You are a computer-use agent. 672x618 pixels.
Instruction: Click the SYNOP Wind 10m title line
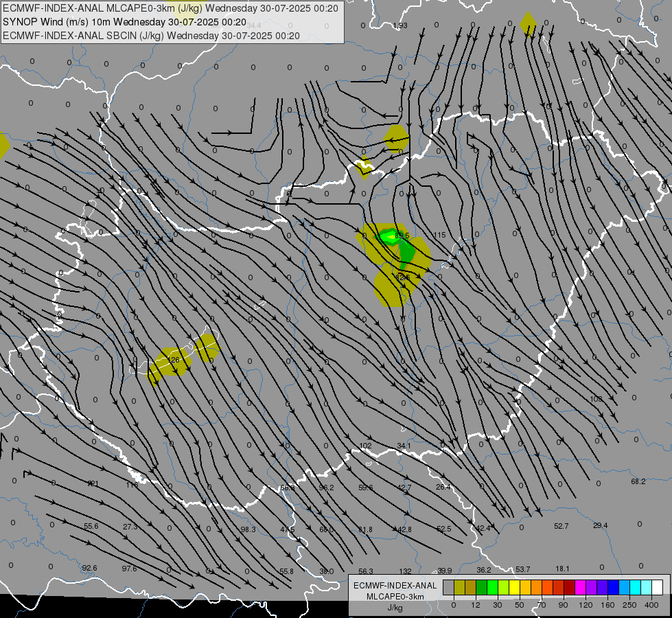pos(125,22)
